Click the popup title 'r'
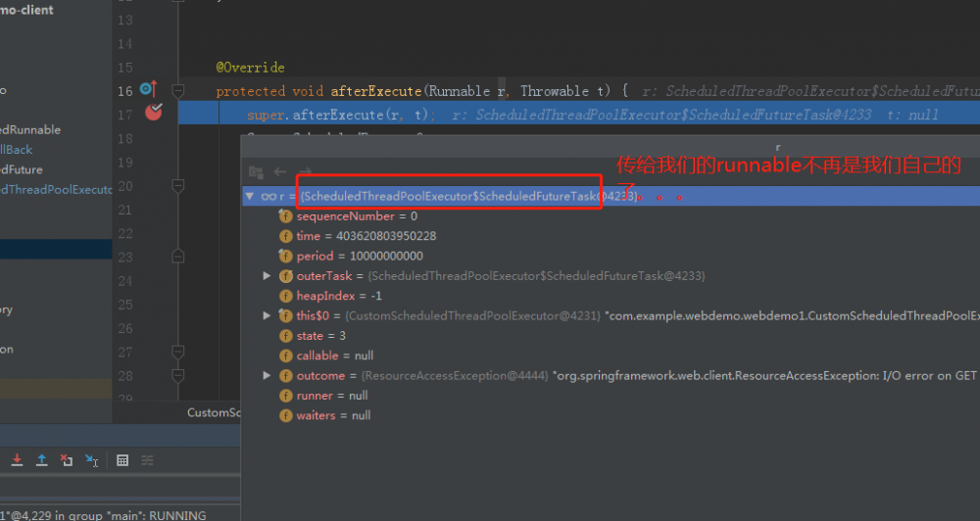Image resolution: width=980 pixels, height=521 pixels. click(x=777, y=148)
